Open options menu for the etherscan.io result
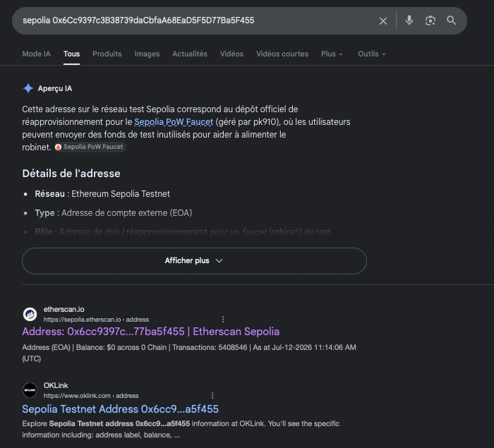Screen dimensions: 494x448 (223, 320)
